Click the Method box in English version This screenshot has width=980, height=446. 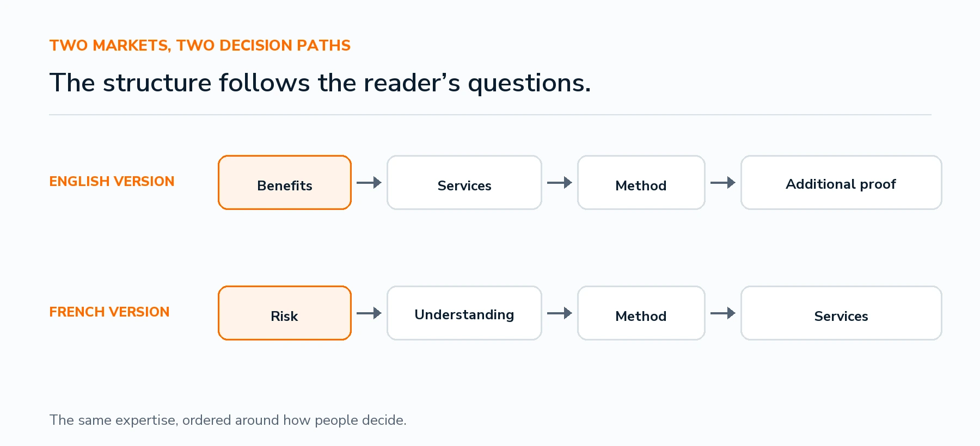coord(641,183)
